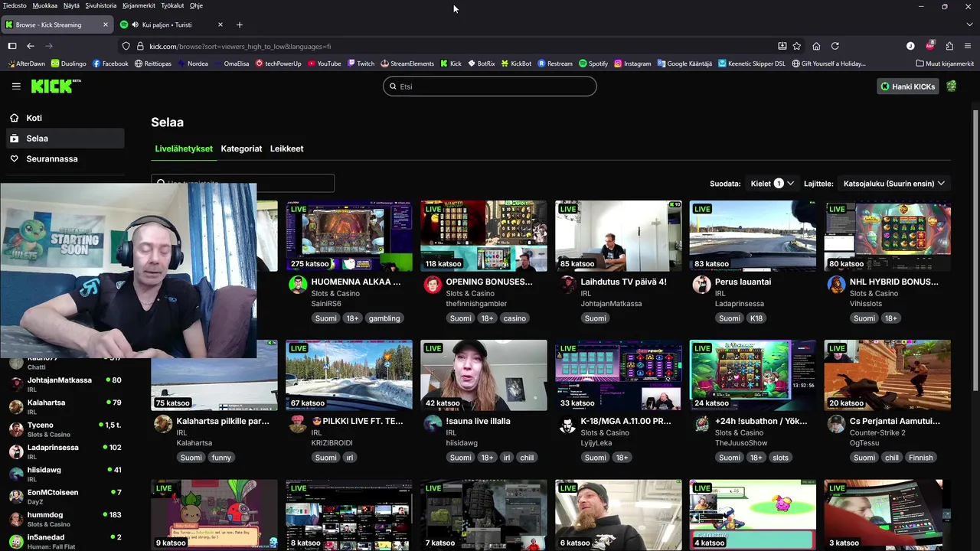
Task: Switch to the Kui paljon • Turisti tab
Action: tap(172, 24)
